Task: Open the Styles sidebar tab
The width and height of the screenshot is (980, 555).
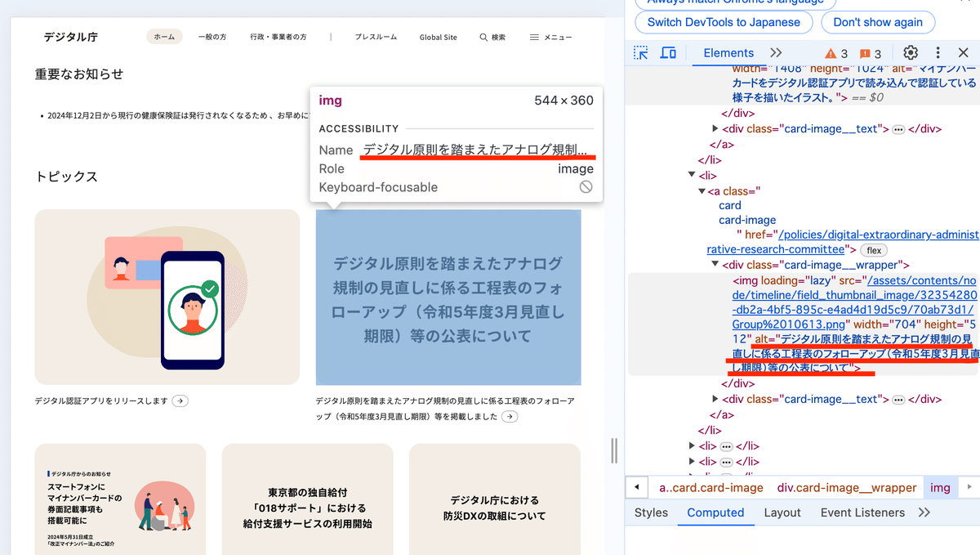Action: 651,512
